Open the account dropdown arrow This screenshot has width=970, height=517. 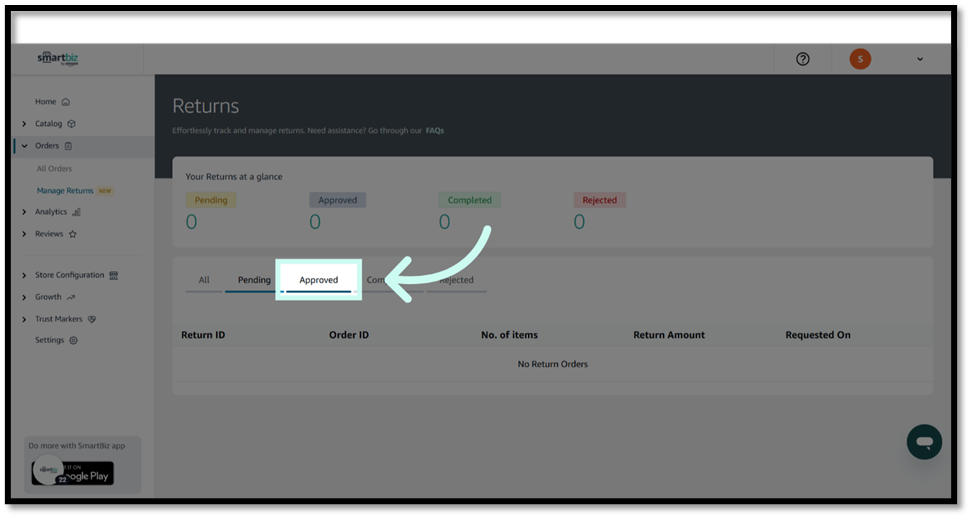tap(920, 59)
